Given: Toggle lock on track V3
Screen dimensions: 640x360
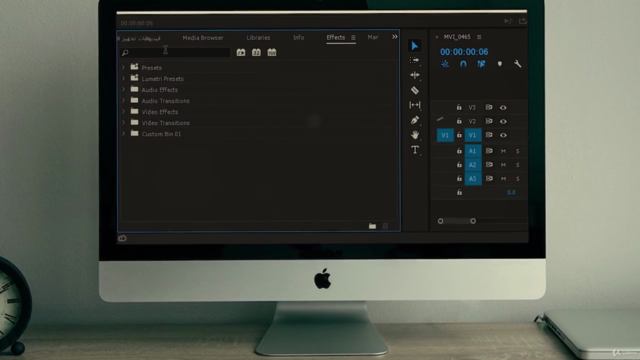Looking at the screenshot, I should point(459,107).
